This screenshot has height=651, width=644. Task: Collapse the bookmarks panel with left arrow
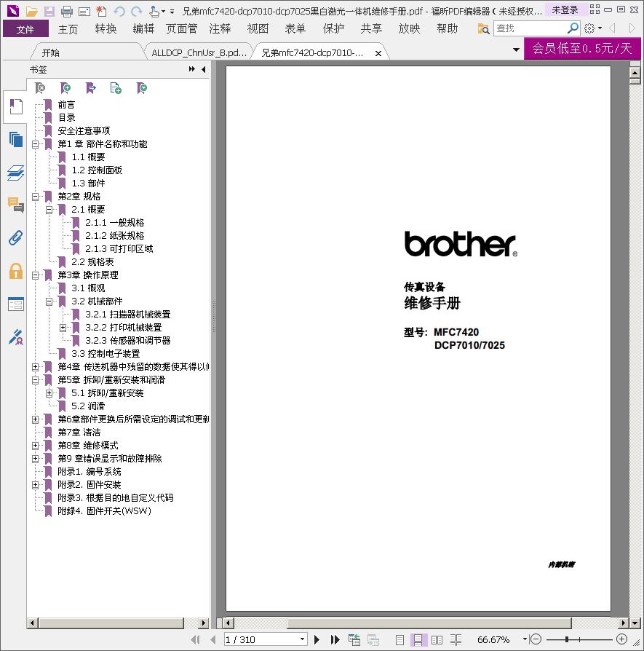pyautogui.click(x=203, y=69)
